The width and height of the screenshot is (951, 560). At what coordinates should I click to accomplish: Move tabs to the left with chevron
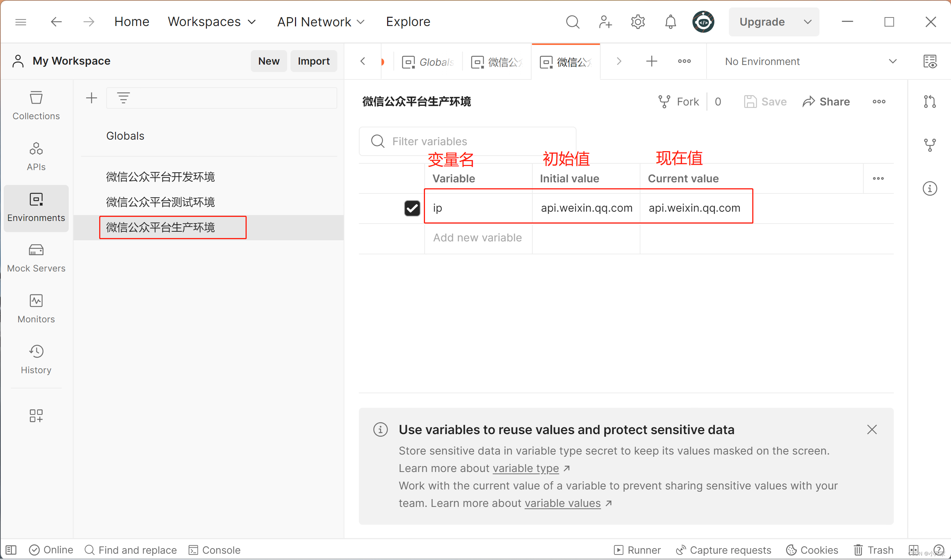pos(363,61)
